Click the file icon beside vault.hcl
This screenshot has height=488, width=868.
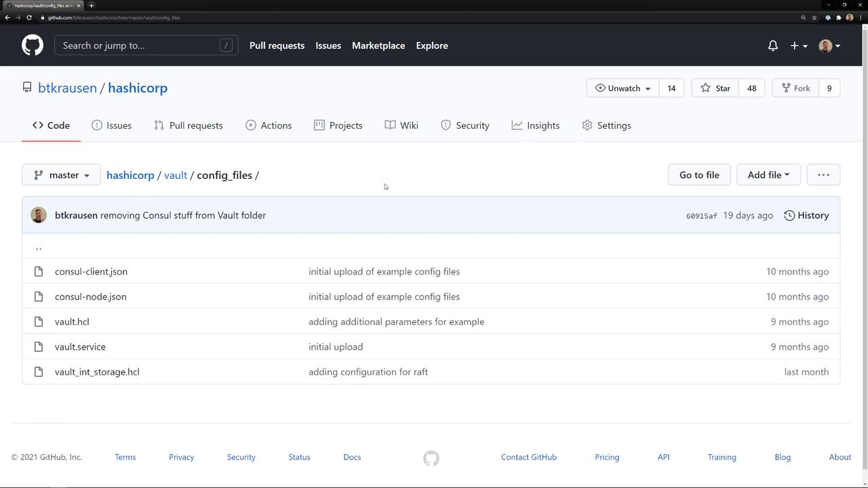(x=39, y=322)
